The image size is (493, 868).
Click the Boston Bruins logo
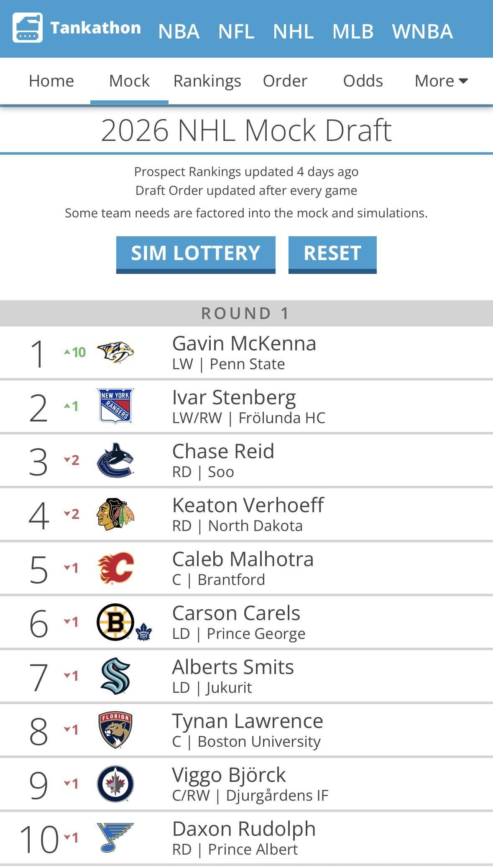115,622
